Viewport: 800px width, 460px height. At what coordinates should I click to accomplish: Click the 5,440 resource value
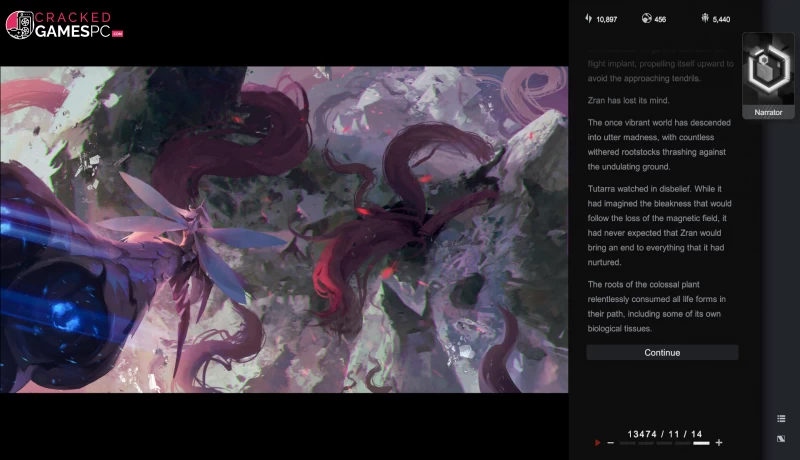pyautogui.click(x=721, y=19)
